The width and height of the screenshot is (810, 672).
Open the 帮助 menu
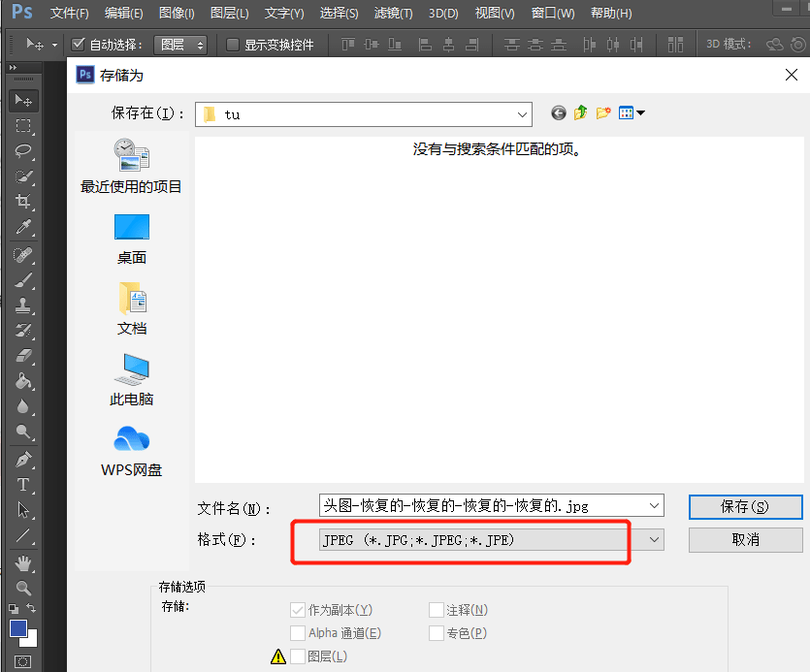point(611,13)
